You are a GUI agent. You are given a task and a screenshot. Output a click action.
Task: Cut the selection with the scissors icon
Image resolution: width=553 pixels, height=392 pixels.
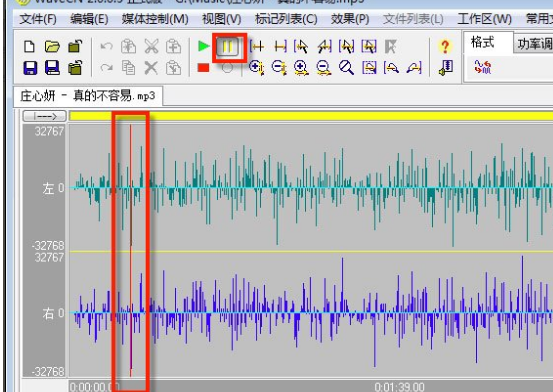[x=151, y=47]
